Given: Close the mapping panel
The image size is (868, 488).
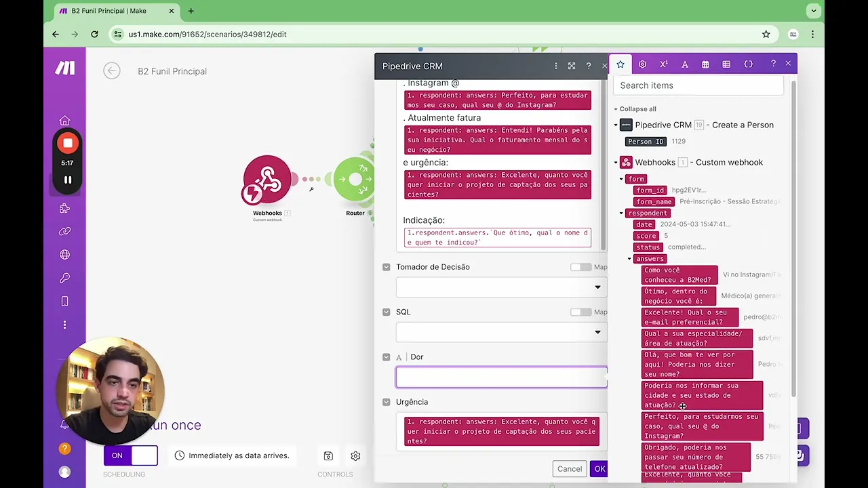Looking at the screenshot, I should click(x=788, y=64).
